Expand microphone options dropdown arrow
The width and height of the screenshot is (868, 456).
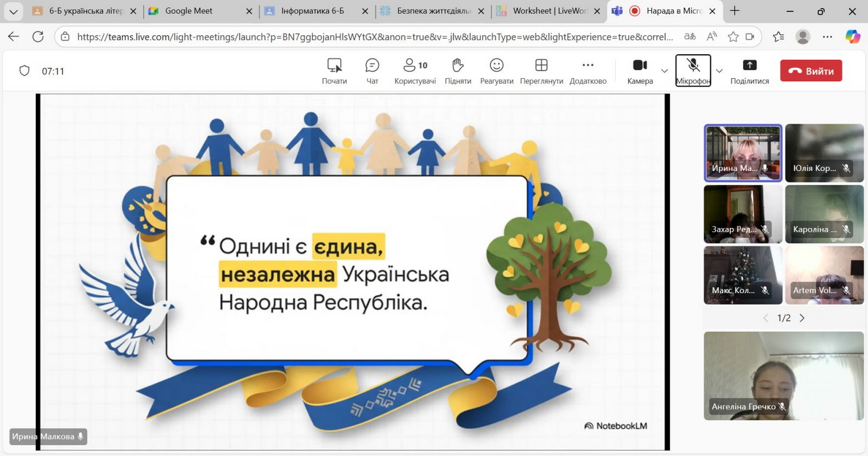(x=719, y=71)
